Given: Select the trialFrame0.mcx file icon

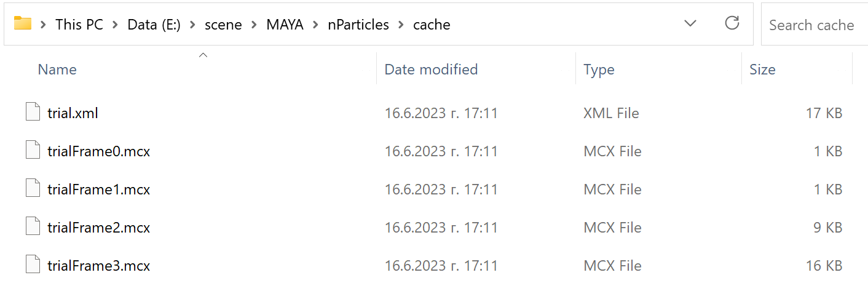Looking at the screenshot, I should pos(33,151).
